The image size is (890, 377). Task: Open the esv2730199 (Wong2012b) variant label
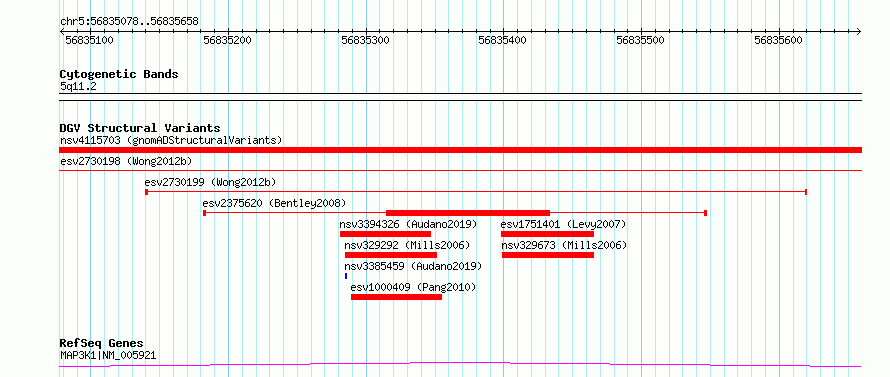210,182
